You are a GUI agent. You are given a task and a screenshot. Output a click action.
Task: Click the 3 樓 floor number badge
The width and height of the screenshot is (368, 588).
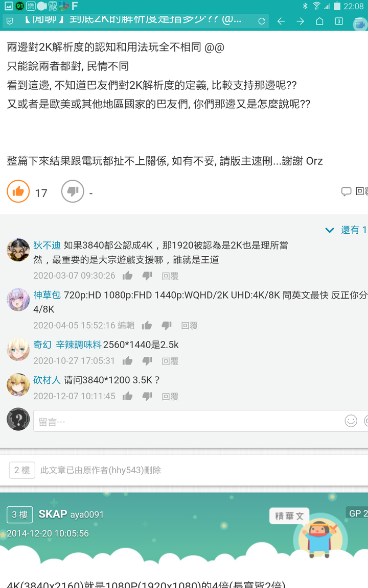tap(20, 514)
